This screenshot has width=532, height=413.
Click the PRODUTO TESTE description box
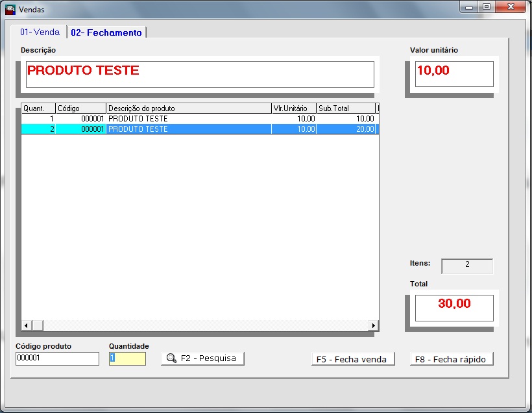(x=200, y=74)
